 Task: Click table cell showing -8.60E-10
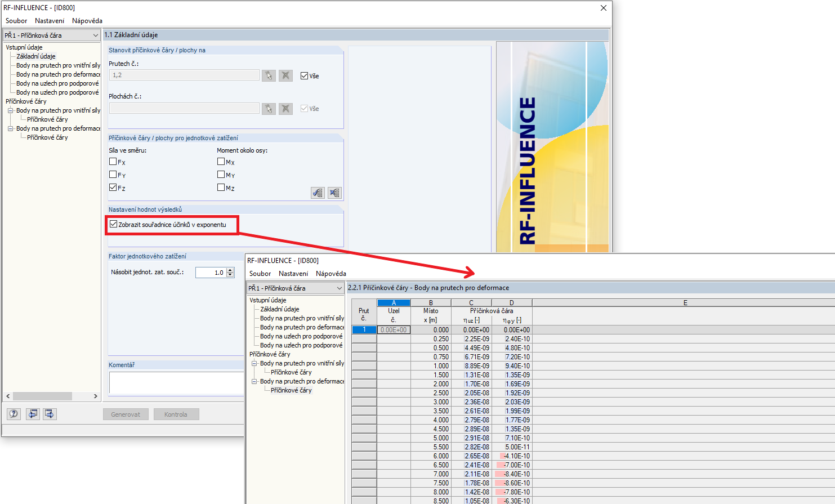[x=512, y=483]
